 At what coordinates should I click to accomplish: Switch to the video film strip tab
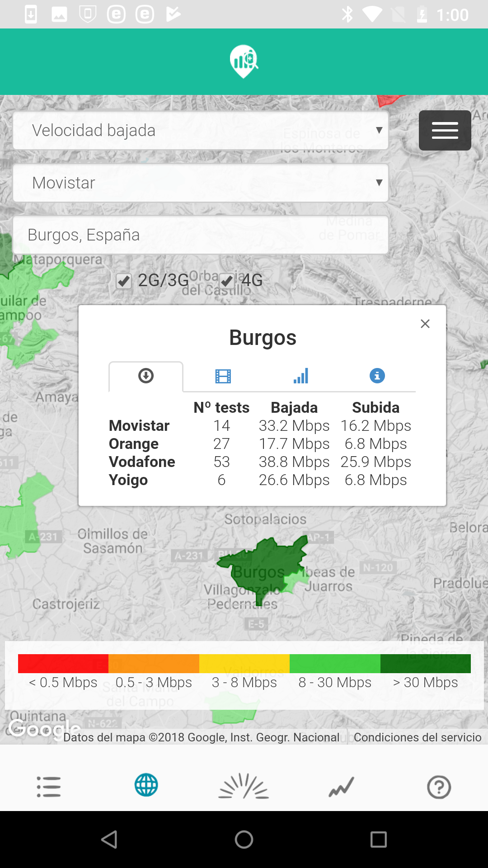(223, 376)
